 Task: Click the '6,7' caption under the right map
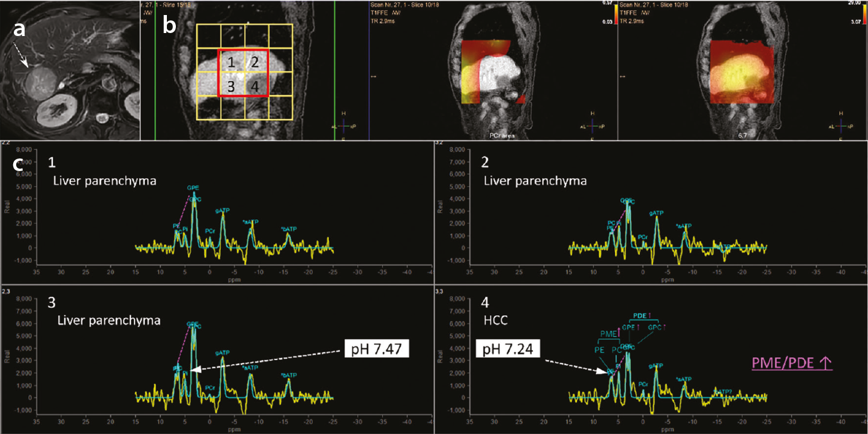coord(744,137)
